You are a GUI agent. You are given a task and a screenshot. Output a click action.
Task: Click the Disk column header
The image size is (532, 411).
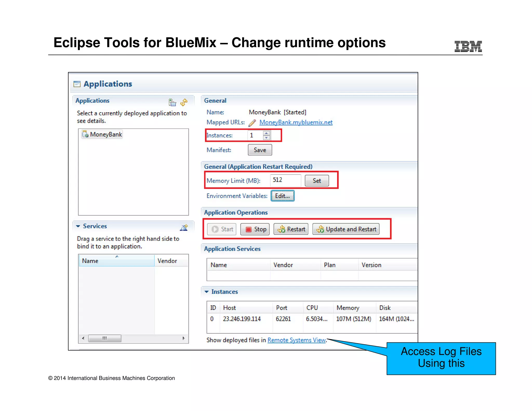click(397, 308)
